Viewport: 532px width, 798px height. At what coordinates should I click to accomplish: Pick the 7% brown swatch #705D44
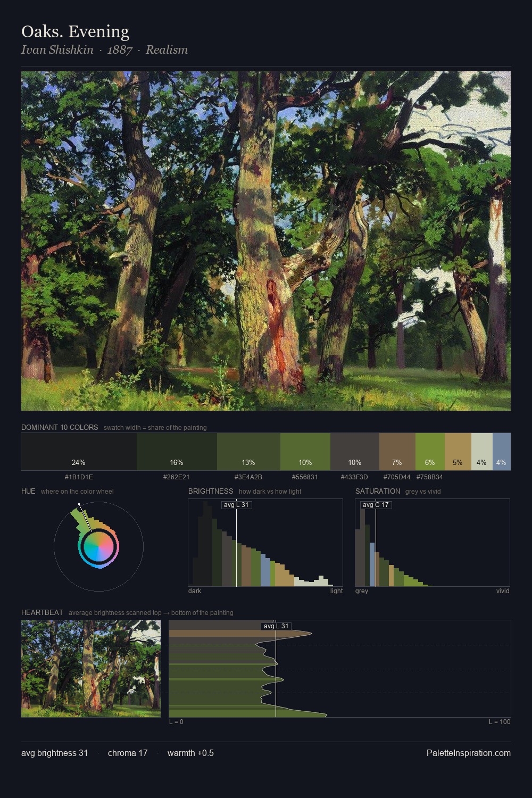pos(397,452)
